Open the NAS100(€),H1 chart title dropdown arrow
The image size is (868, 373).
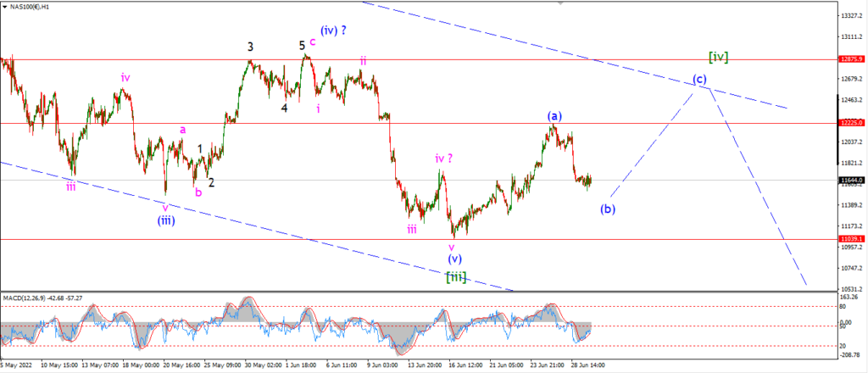(6, 8)
